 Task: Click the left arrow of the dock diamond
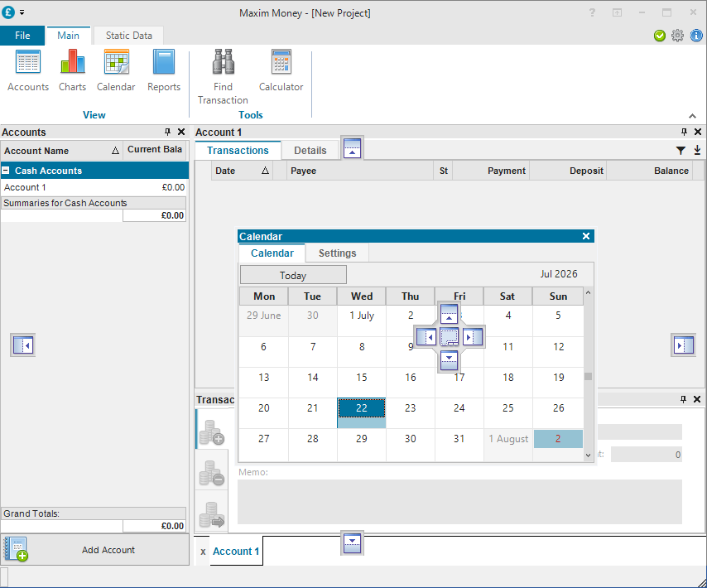coord(426,337)
